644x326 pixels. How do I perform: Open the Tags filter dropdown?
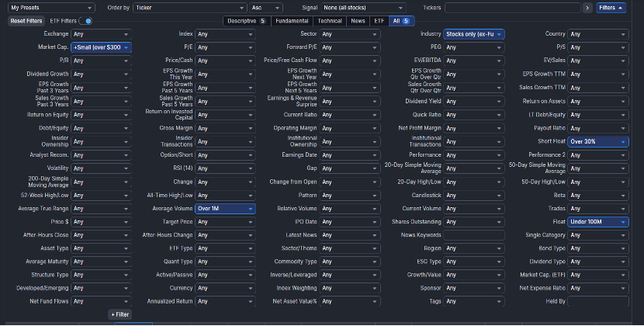tap(473, 301)
